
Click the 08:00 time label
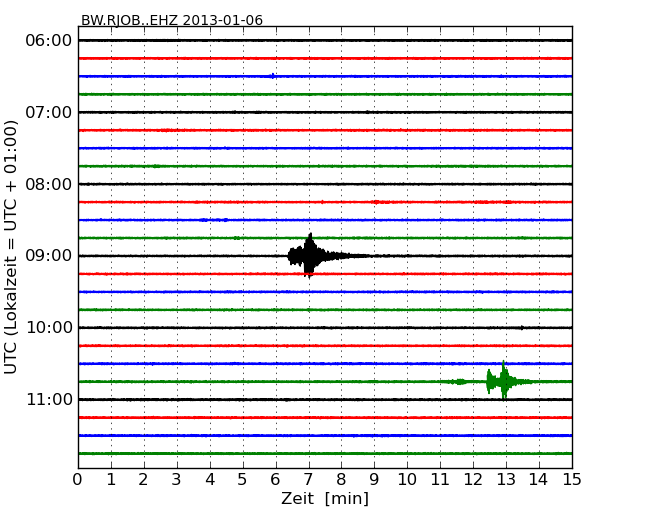click(x=49, y=184)
